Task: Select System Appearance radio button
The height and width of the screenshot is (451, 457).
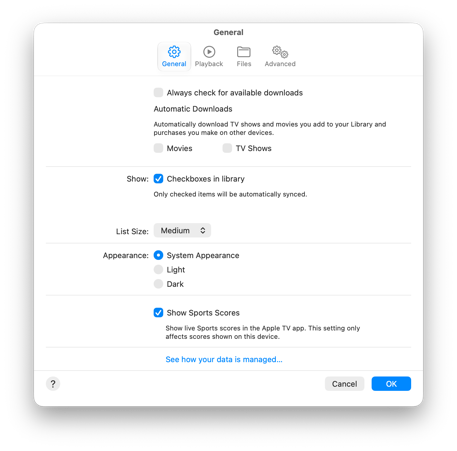Action: tap(158, 255)
